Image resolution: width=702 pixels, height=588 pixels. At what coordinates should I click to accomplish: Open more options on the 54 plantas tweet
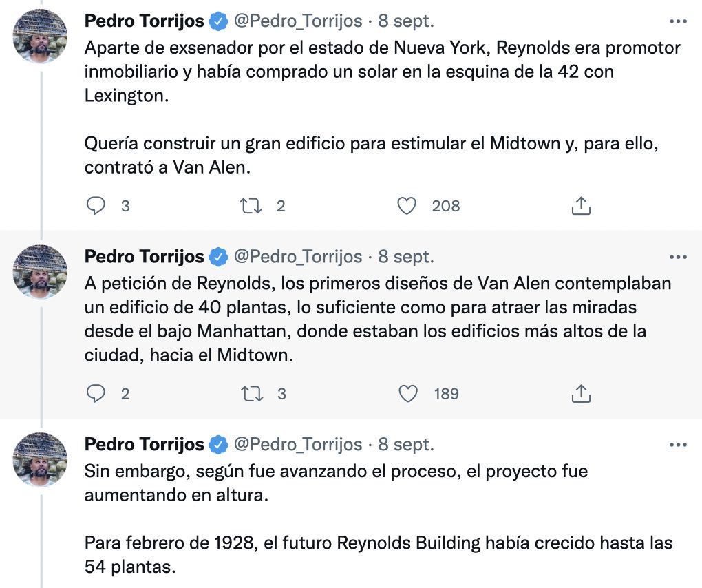[678, 445]
